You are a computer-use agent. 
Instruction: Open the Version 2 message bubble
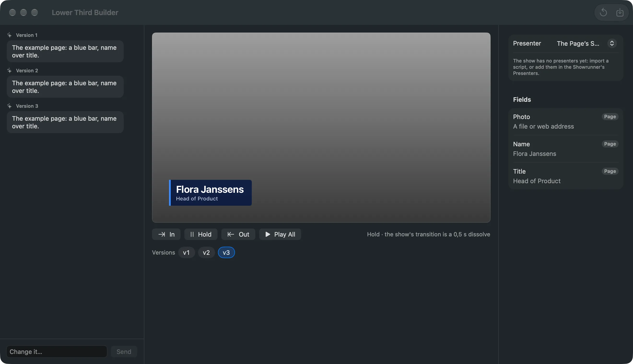[65, 87]
